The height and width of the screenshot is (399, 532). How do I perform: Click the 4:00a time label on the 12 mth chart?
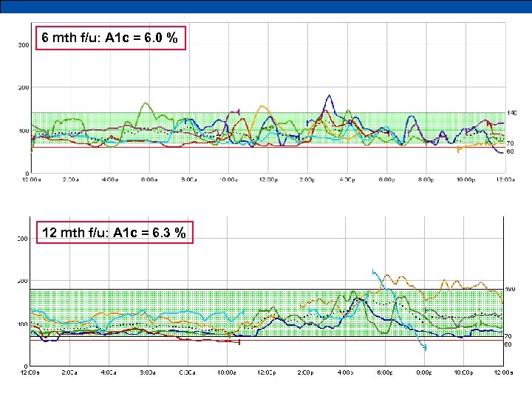click(109, 372)
